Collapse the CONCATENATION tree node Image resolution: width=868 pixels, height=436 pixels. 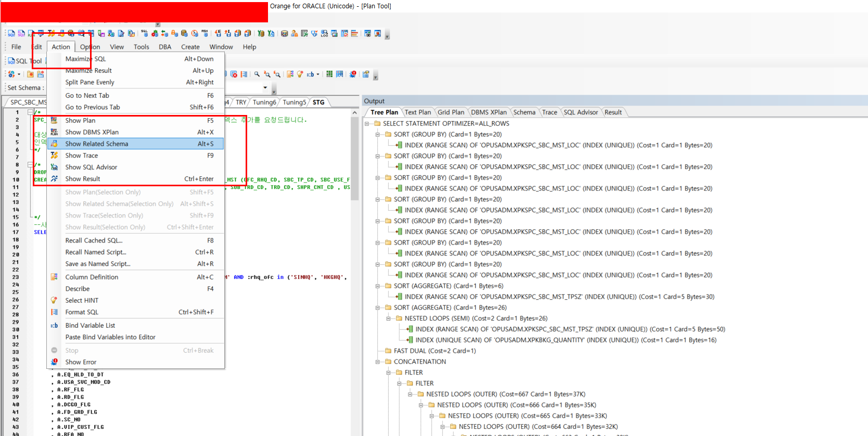[378, 362]
